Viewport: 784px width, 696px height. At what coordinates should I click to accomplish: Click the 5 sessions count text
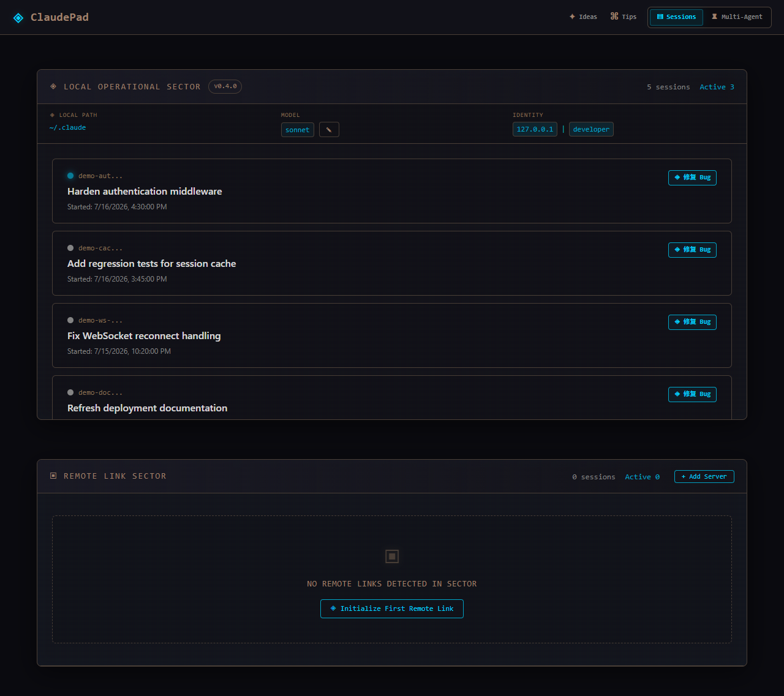click(668, 87)
